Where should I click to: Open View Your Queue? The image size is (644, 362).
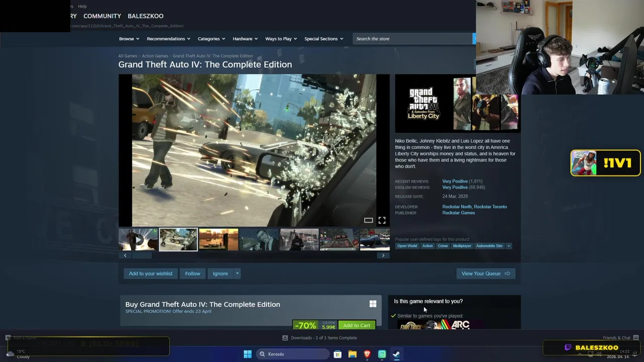pyautogui.click(x=486, y=274)
